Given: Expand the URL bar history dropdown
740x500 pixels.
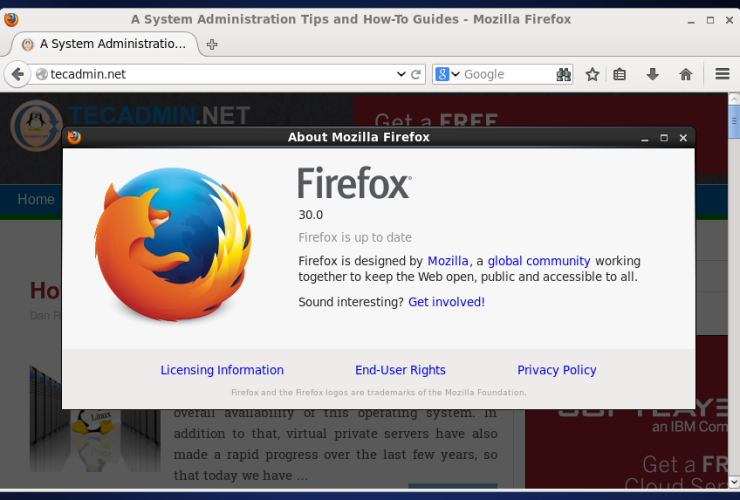Looking at the screenshot, I should 401,74.
